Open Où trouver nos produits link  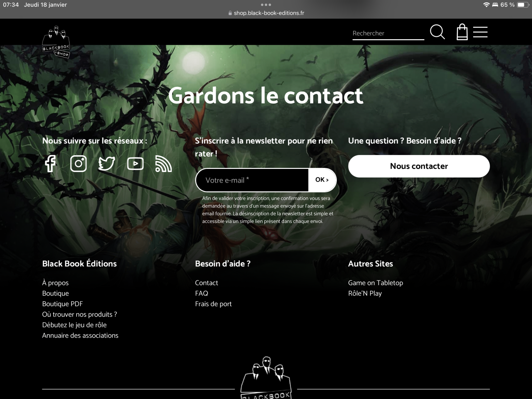click(x=79, y=315)
